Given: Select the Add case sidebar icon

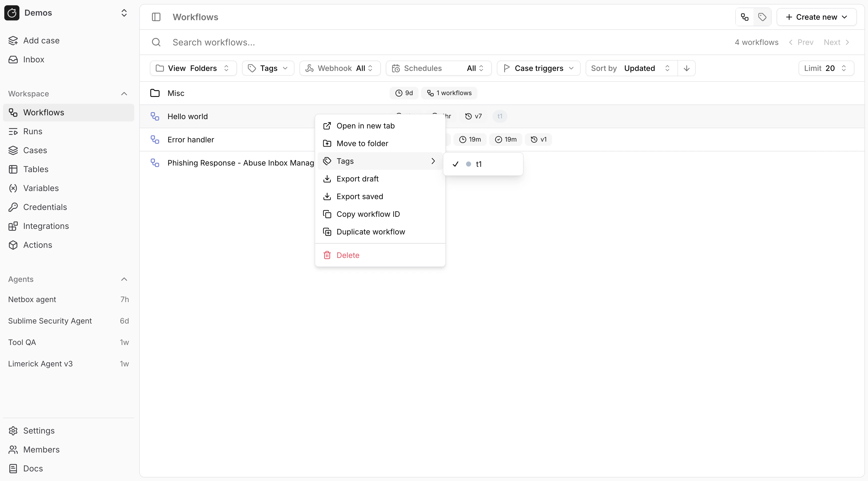Looking at the screenshot, I should (13, 40).
